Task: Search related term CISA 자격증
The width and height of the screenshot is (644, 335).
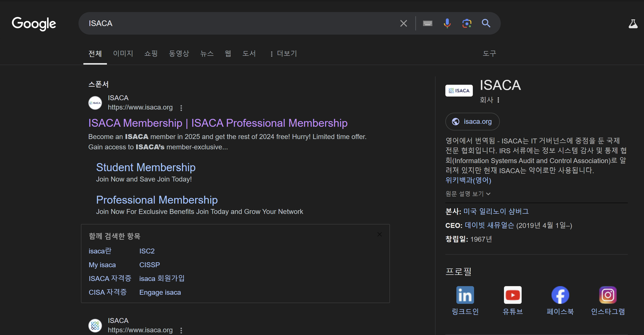Action: 107,292
